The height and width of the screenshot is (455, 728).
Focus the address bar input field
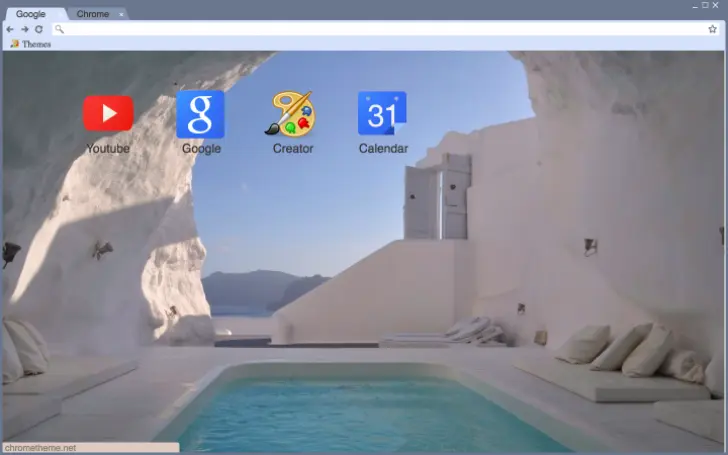point(380,29)
